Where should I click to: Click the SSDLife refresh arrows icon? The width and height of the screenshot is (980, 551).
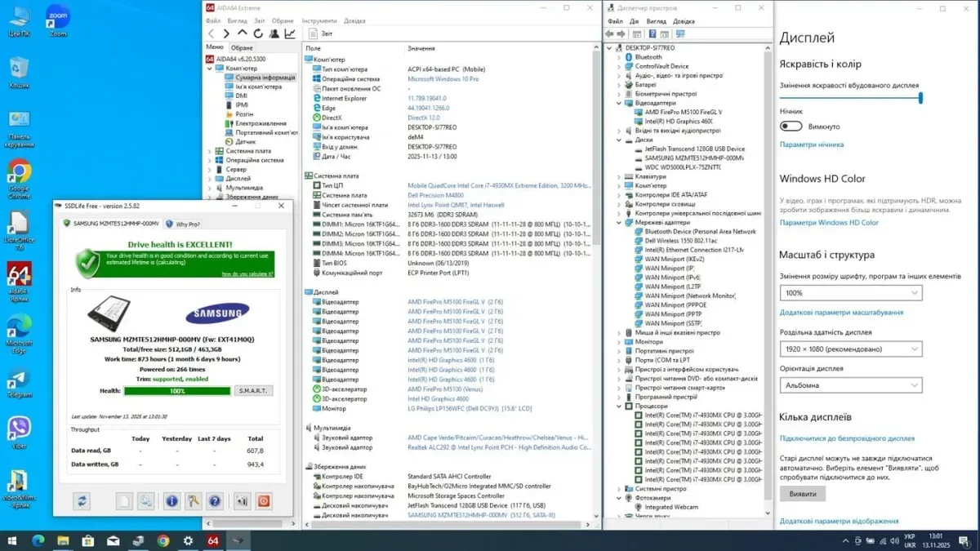[x=81, y=501]
